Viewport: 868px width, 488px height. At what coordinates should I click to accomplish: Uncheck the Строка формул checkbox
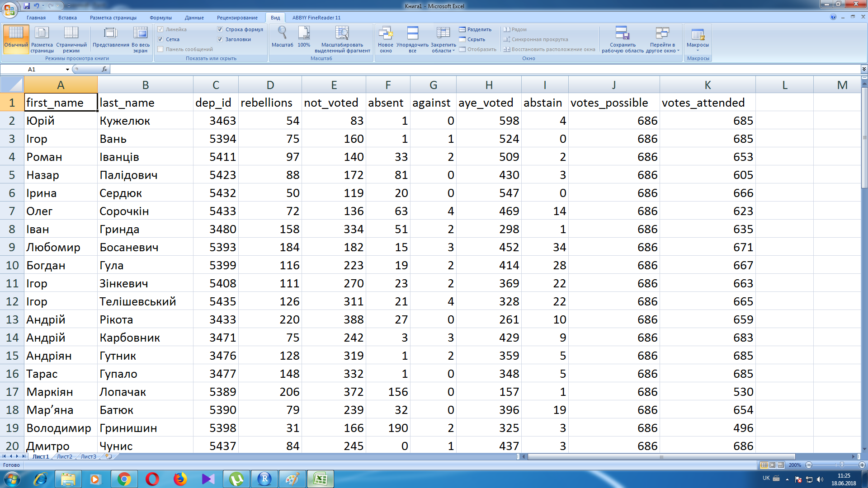220,29
